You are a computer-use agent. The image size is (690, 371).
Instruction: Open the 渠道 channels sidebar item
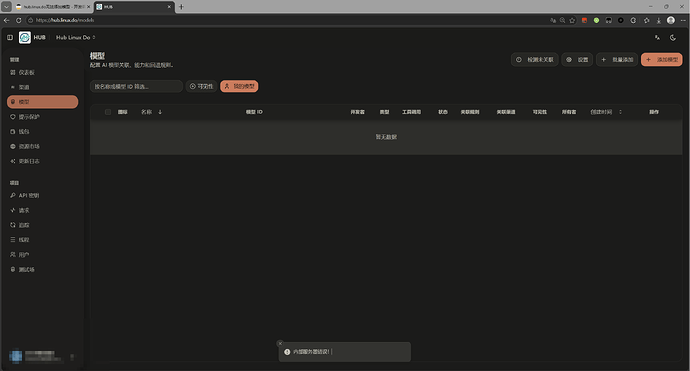pyautogui.click(x=42, y=87)
